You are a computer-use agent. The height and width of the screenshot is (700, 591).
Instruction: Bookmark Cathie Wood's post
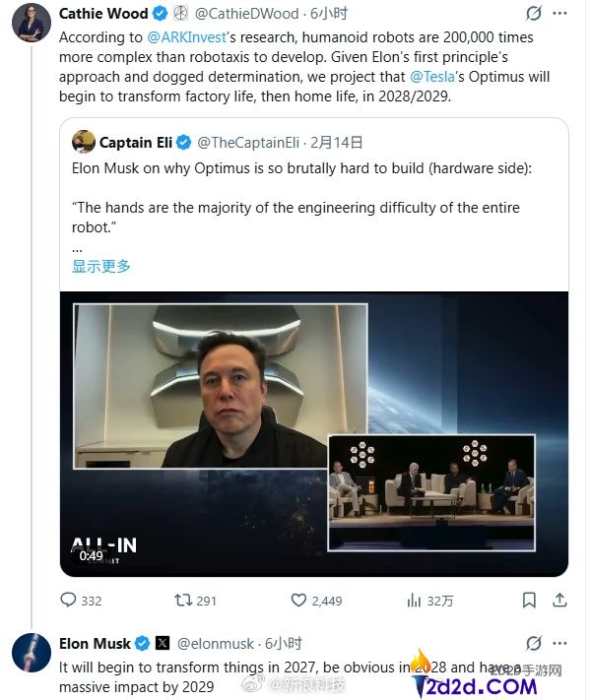coord(529,600)
